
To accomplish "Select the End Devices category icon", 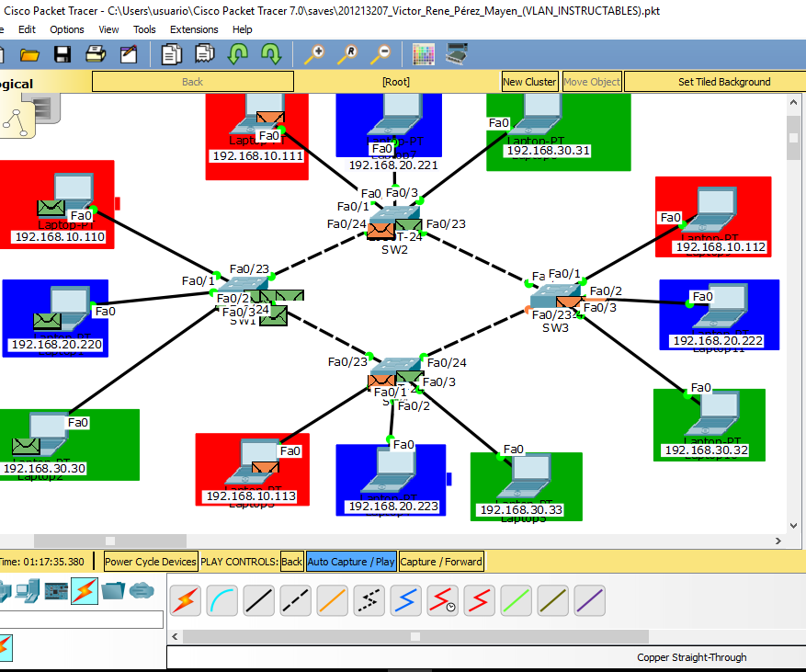I will [28, 591].
